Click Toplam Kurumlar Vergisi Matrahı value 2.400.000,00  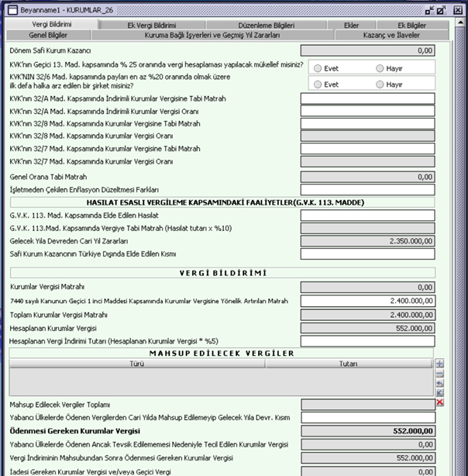click(x=368, y=315)
